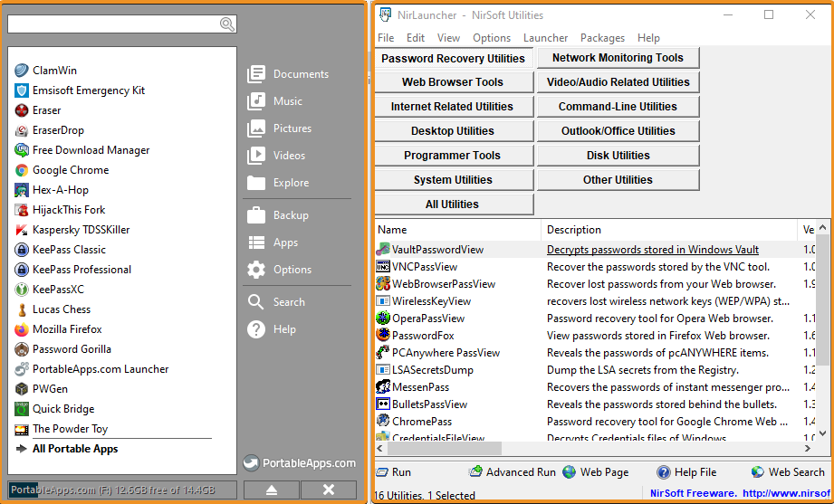Click NirSoft Freeware link in status bar
Screen dimensions: 834x504
742,493
